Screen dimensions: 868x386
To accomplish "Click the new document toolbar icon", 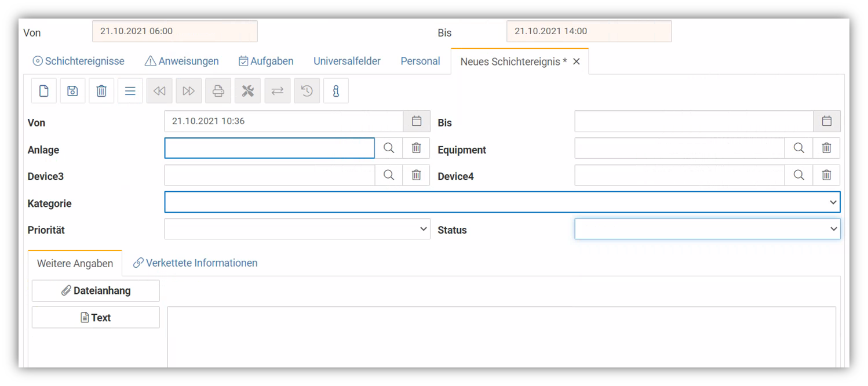I will pos(44,91).
